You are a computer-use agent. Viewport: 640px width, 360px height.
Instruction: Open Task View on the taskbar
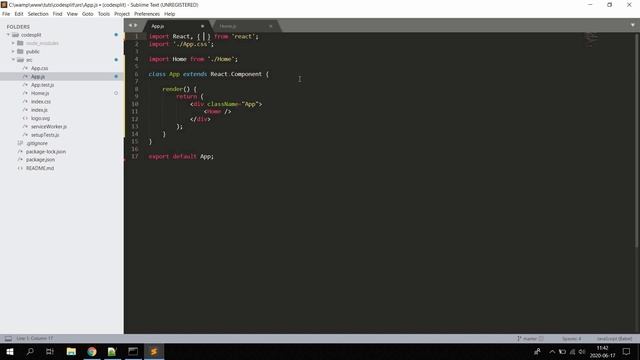50,352
